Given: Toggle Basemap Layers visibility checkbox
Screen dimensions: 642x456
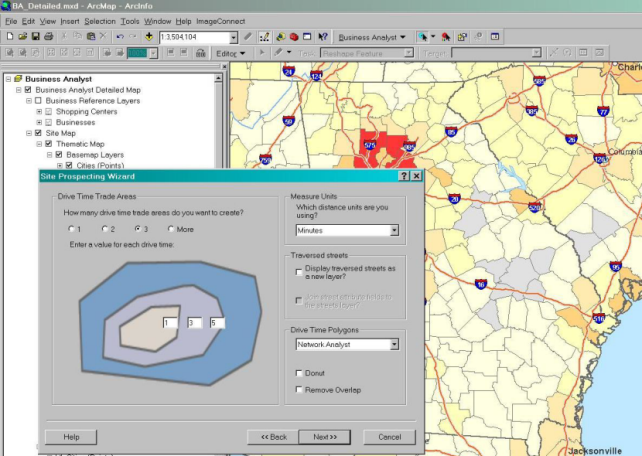Looking at the screenshot, I should [59, 154].
